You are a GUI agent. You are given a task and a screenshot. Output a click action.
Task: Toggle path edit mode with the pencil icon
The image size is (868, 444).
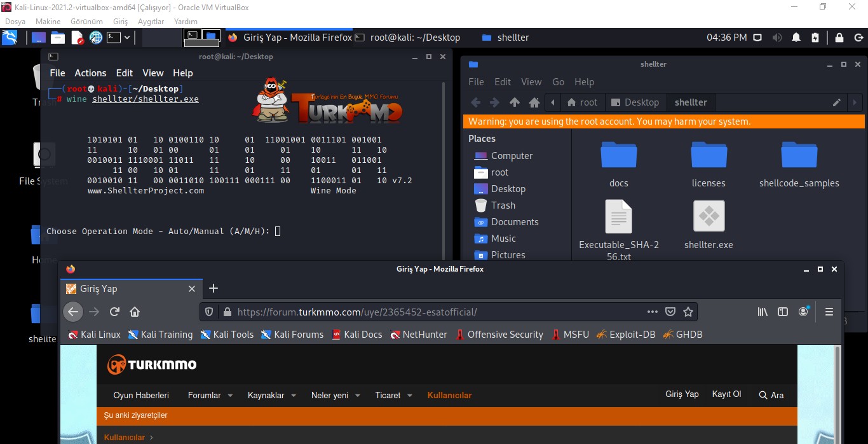click(837, 102)
